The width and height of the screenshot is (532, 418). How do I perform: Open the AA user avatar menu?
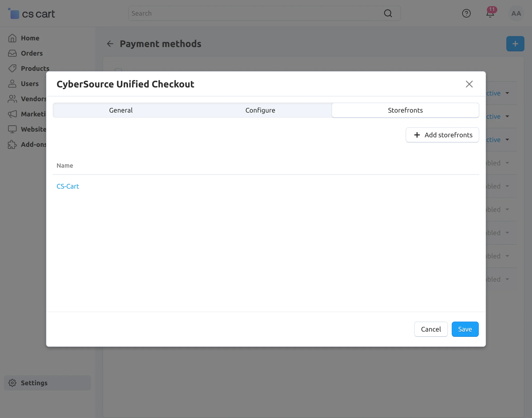(x=516, y=14)
